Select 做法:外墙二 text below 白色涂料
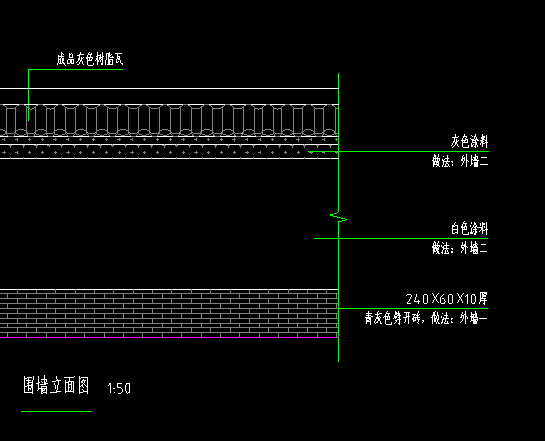The width and height of the screenshot is (545, 441). tap(460, 248)
